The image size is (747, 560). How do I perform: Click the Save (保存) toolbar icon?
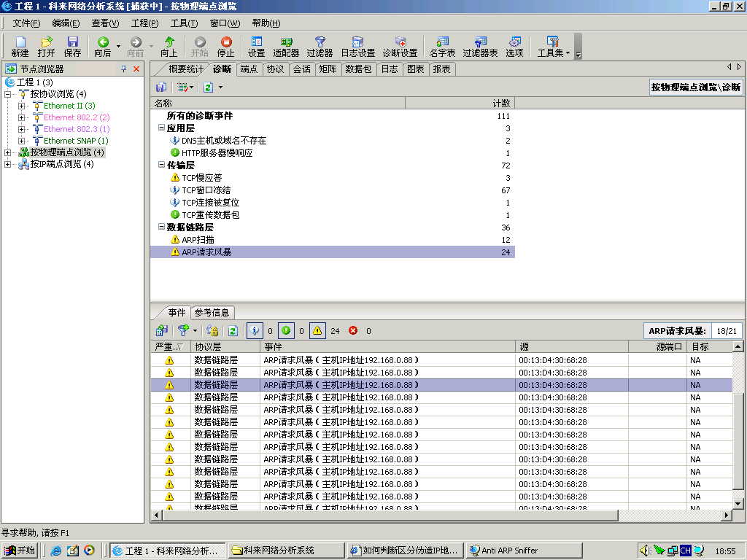click(x=73, y=47)
